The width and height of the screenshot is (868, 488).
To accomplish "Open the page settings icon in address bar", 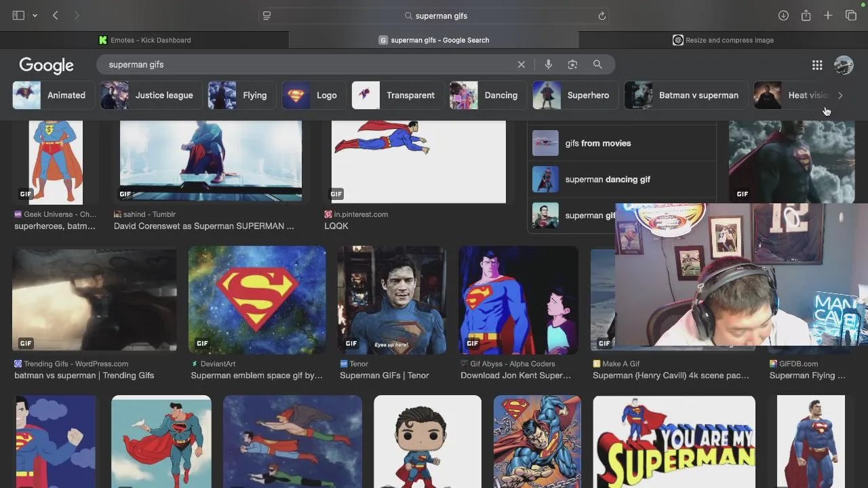I will [x=267, y=16].
